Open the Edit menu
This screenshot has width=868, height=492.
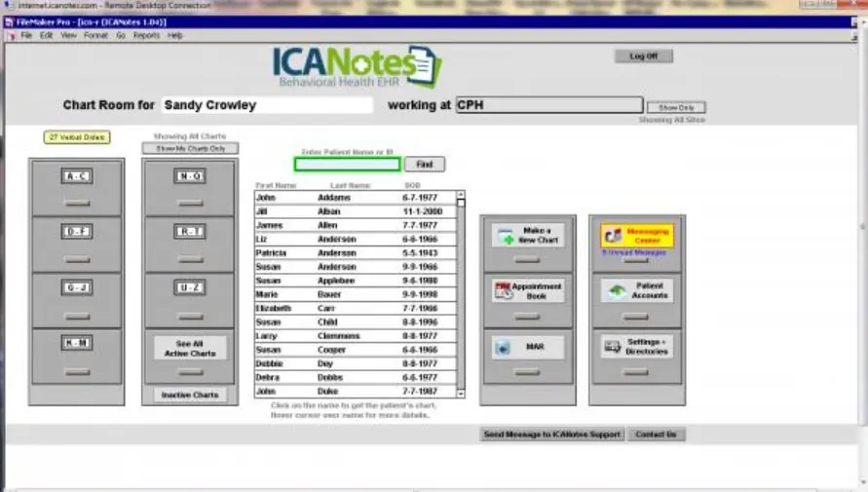46,35
